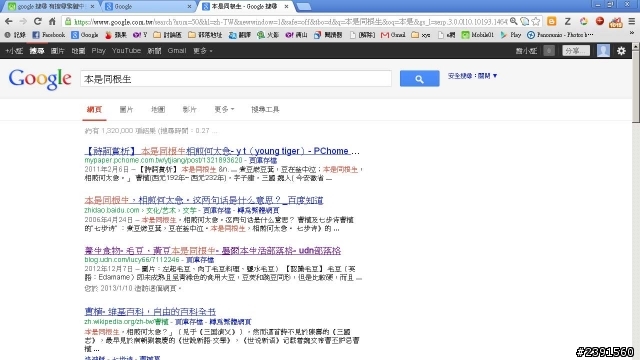This screenshot has height=360, width=640.
Task: Click the Google account avatar
Action: pos(603,51)
